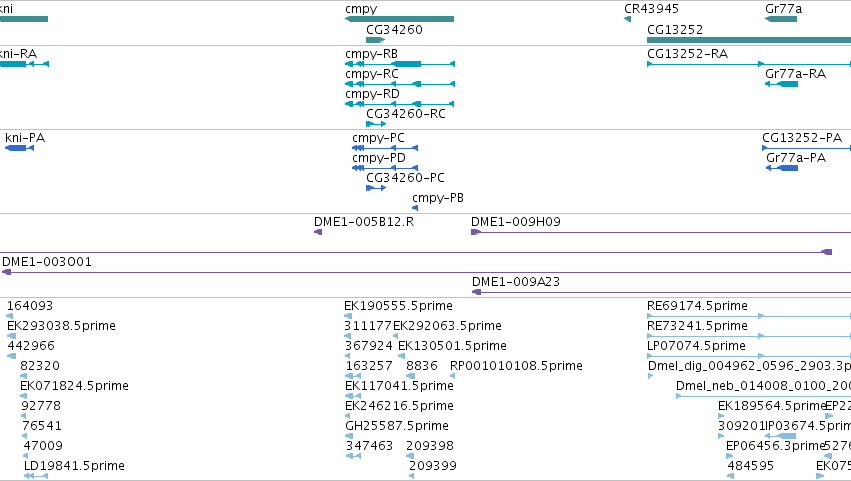
Task: Click the cmpy-RD transcript label
Action: (372, 94)
